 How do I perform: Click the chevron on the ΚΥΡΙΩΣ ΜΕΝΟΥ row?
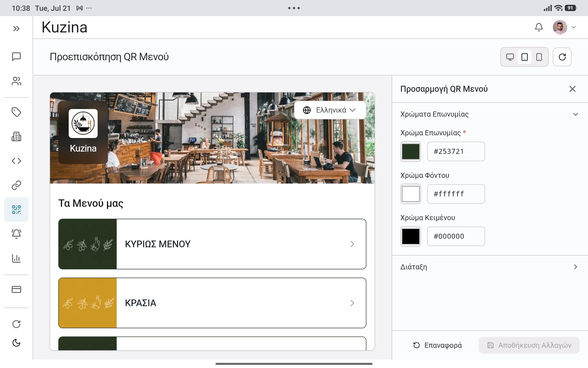pyautogui.click(x=352, y=244)
